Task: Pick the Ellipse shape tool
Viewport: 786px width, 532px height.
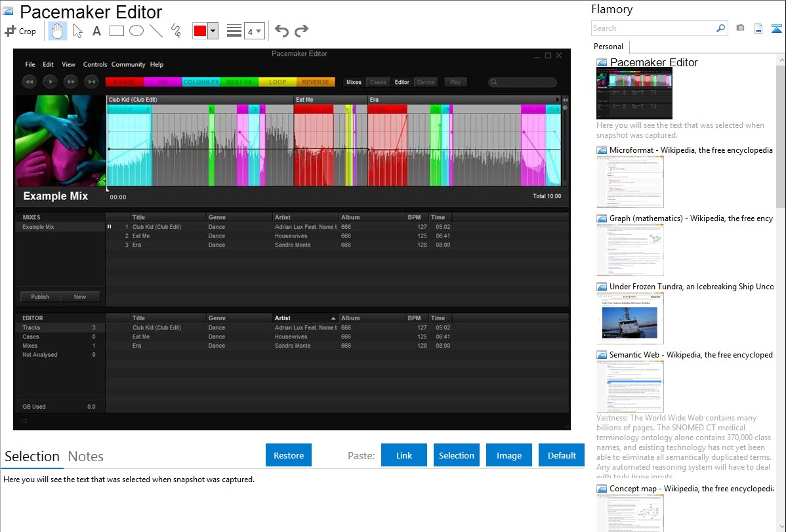Action: pyautogui.click(x=136, y=31)
